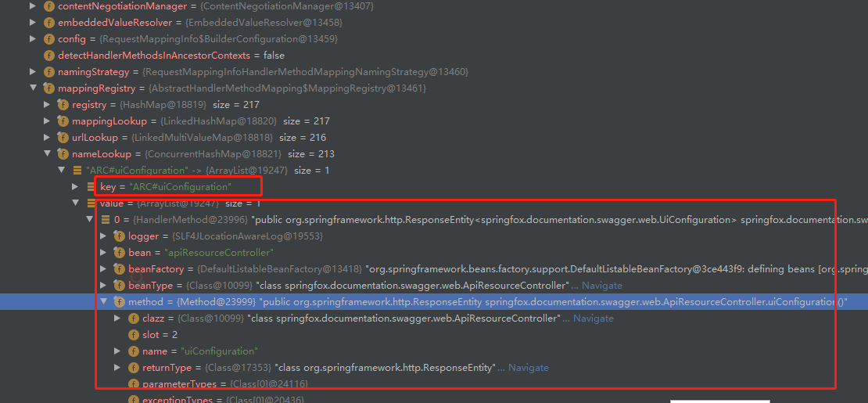Expand the returnType field arrow
Screen dimensions: 868x403
117,368
